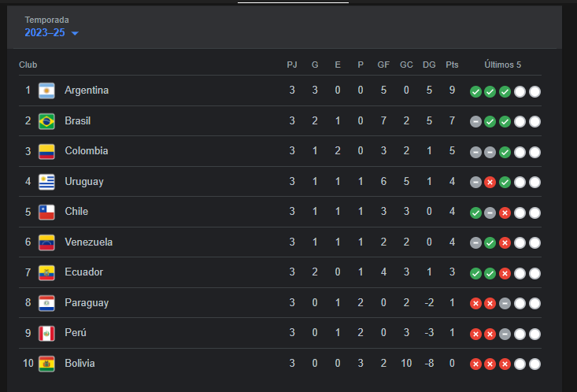This screenshot has width=577, height=392.
Task: Click the Chile flag icon
Action: pos(46,212)
